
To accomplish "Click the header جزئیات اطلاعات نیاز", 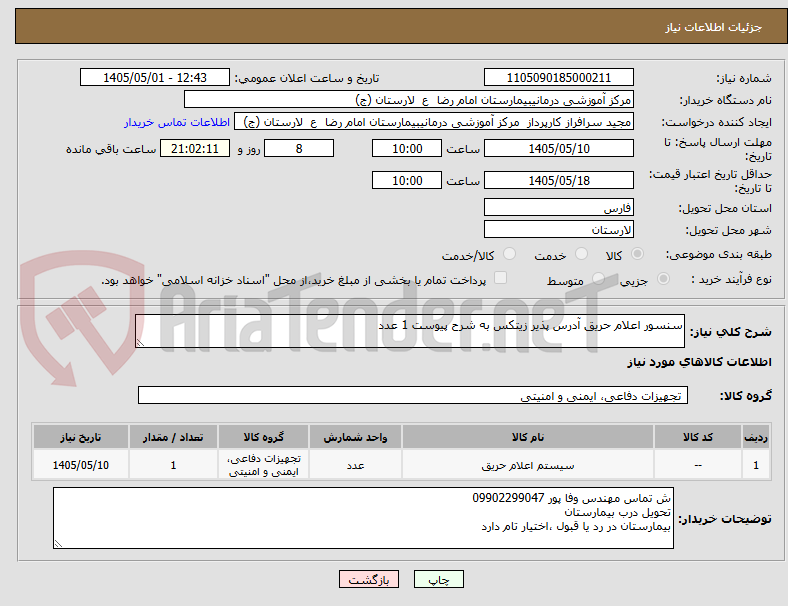I will click(714, 27).
